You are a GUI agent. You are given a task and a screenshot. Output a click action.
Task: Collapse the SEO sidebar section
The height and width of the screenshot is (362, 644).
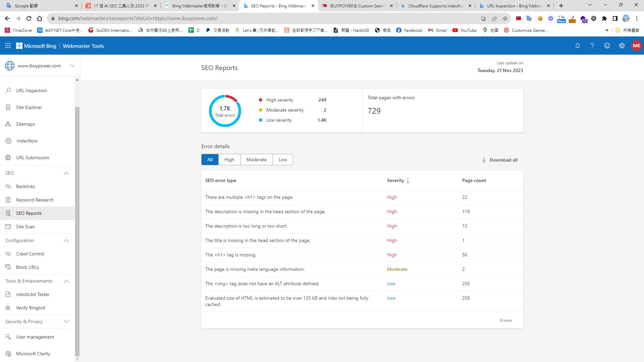(x=66, y=173)
